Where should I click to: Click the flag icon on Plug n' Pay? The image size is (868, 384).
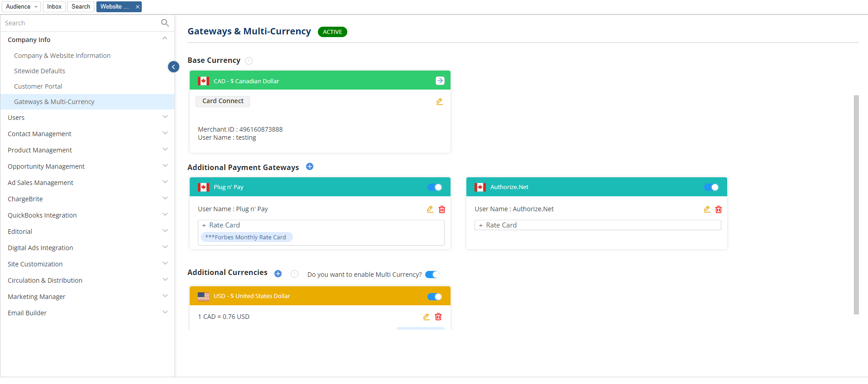pos(203,187)
